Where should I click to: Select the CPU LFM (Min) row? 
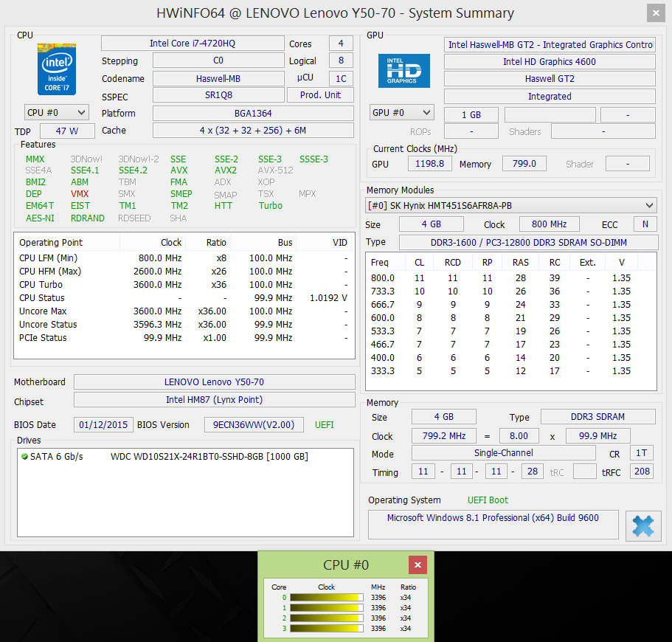pos(184,258)
